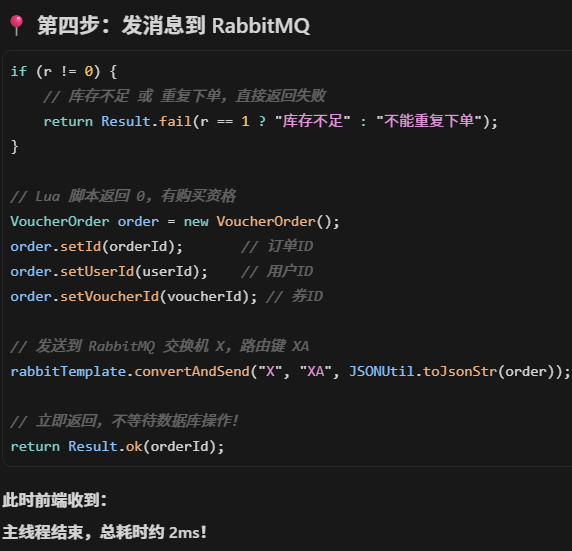Click comment '库存不足 或 重复下单，直接返回失败'
This screenshot has width=572, height=551.
point(185,96)
